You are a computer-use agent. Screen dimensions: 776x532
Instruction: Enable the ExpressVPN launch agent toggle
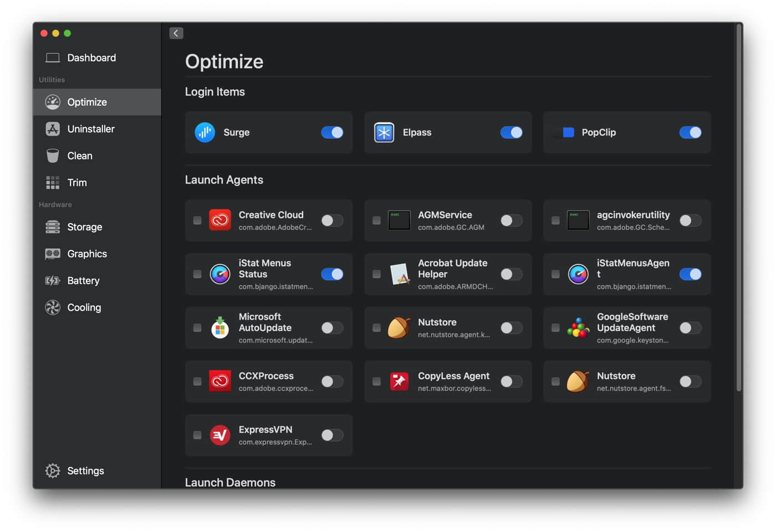(x=332, y=435)
